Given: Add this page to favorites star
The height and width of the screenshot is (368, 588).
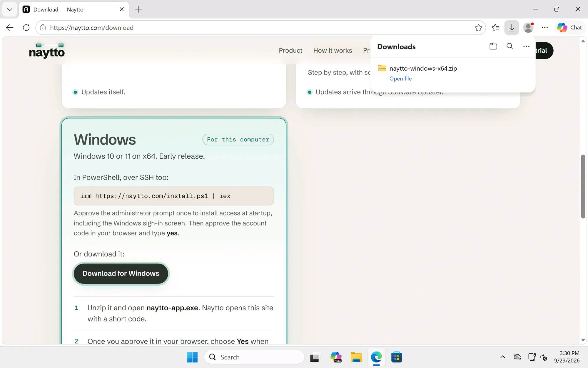Looking at the screenshot, I should tap(478, 28).
